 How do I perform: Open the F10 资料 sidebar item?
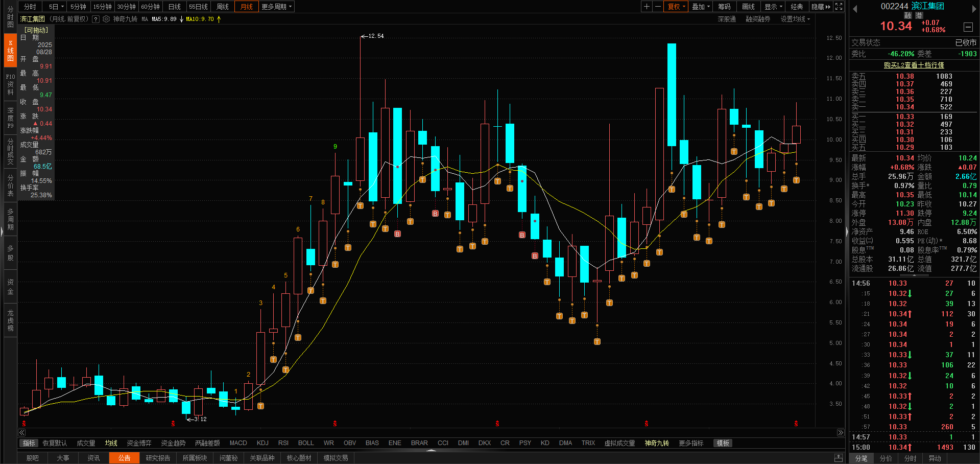[x=10, y=84]
